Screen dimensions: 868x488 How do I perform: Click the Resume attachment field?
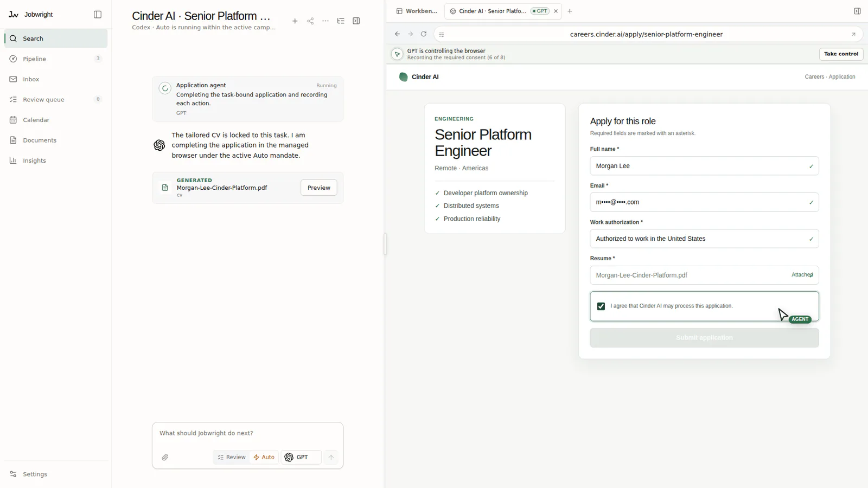click(704, 275)
